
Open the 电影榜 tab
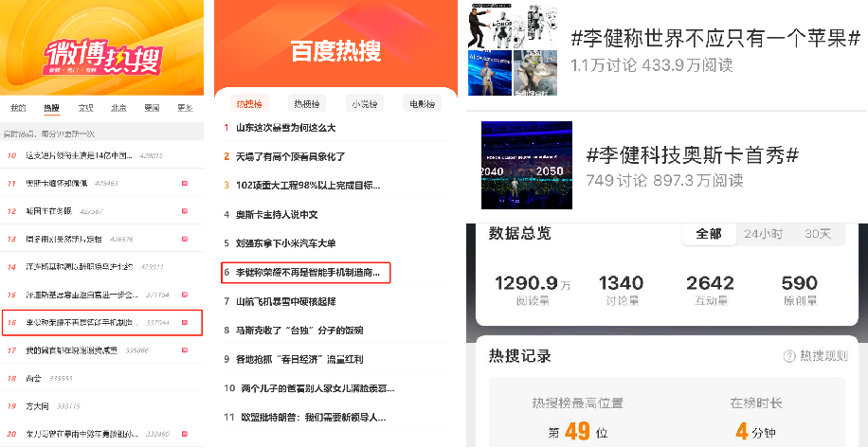point(423,103)
